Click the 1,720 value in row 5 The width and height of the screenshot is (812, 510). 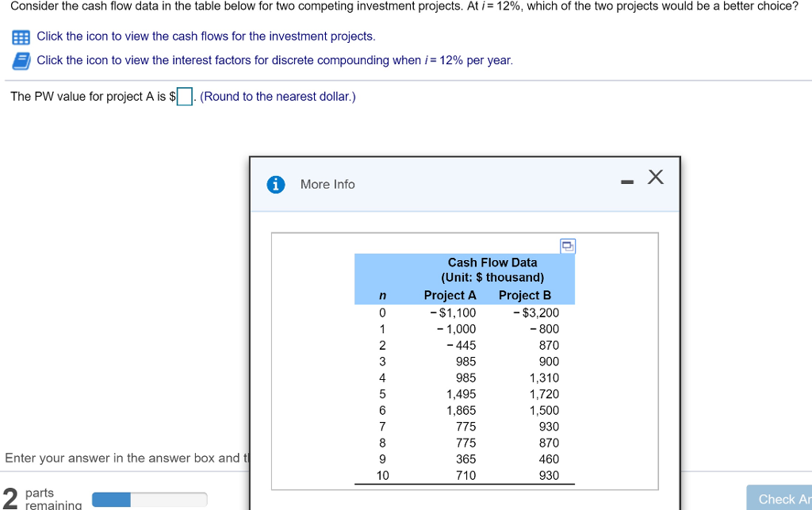(544, 394)
